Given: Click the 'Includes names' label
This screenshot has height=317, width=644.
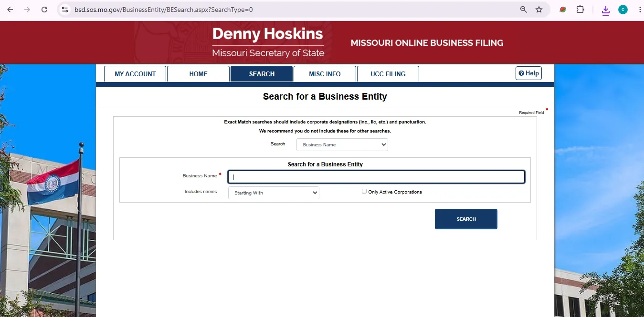Looking at the screenshot, I should click(x=201, y=192).
